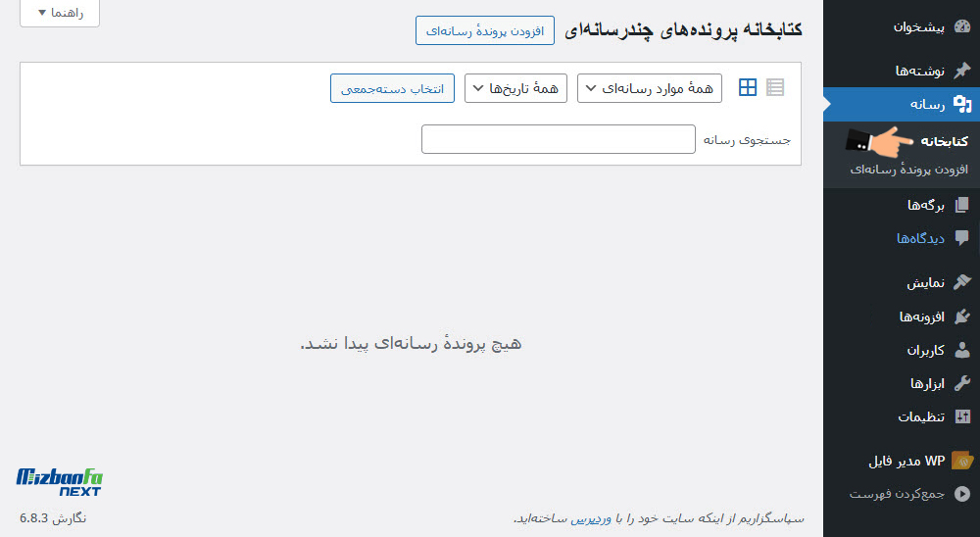Click 'جمع‌کردن فهرست' collapse menu text
Image resolution: width=980 pixels, height=537 pixels.
pyautogui.click(x=897, y=494)
